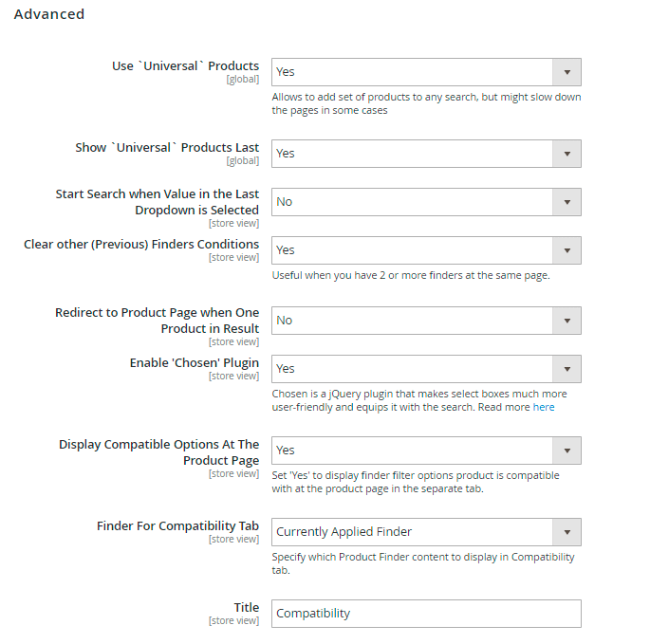Click the 'Show `Universal` Products Last' label text
Viewport: 650px width, 644px height.
[167, 148]
